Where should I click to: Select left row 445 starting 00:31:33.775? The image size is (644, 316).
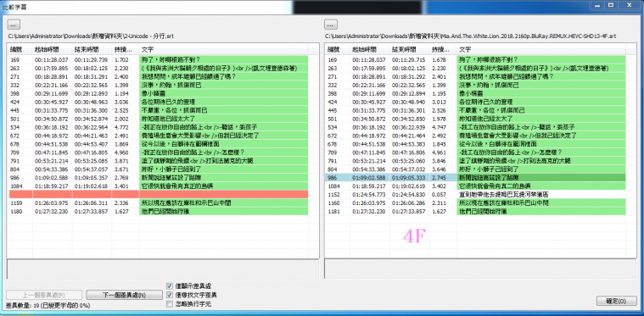pos(158,110)
